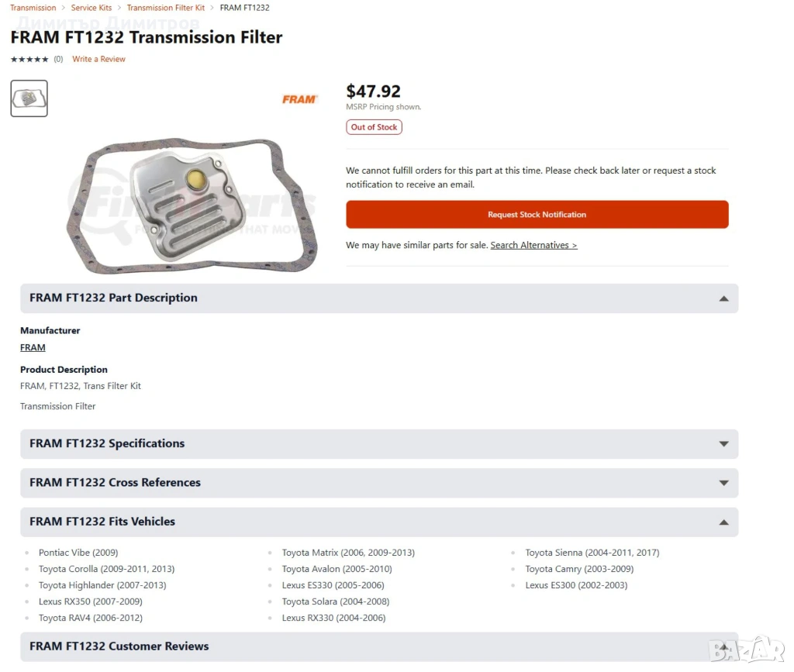
Task: Click the Out of Stock badge
Action: [374, 127]
